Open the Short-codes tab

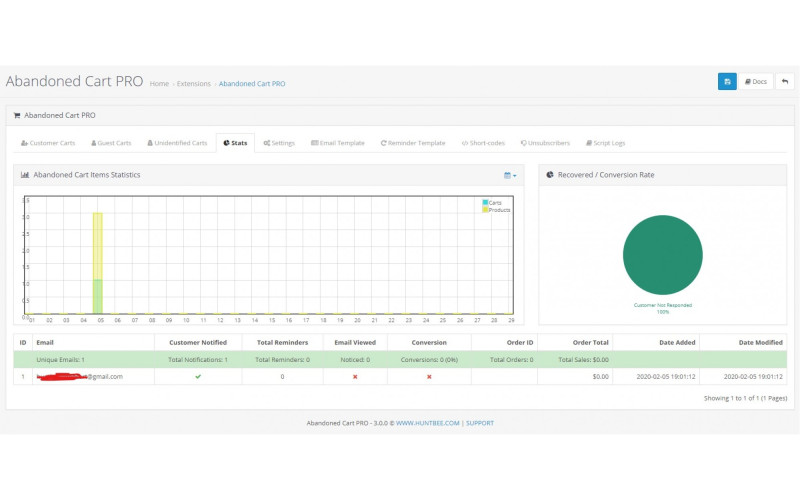pos(485,143)
